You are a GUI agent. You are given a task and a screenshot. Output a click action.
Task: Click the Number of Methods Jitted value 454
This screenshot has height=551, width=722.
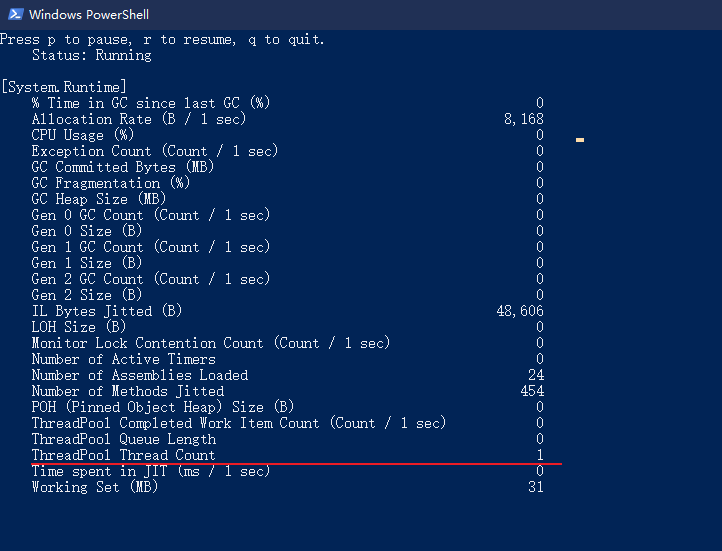pyautogui.click(x=532, y=391)
